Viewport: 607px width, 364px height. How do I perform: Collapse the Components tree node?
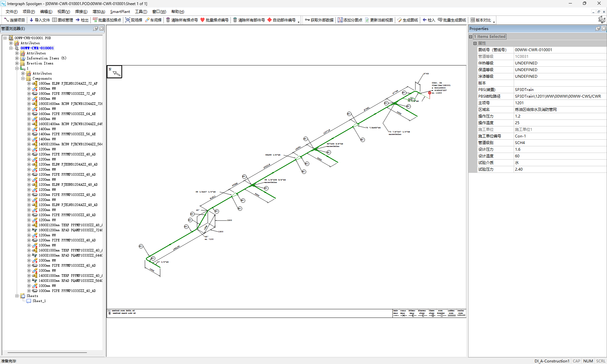(23, 78)
